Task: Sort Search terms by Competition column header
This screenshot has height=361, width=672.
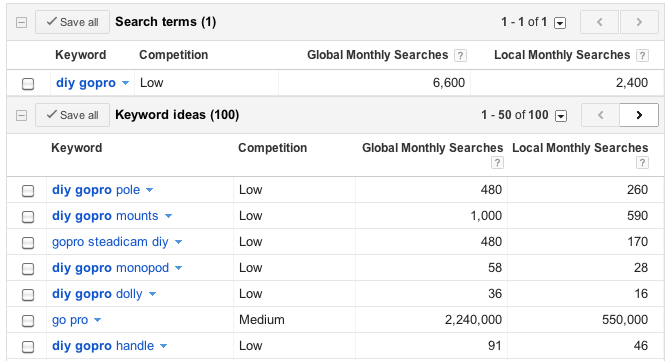Action: coord(174,55)
